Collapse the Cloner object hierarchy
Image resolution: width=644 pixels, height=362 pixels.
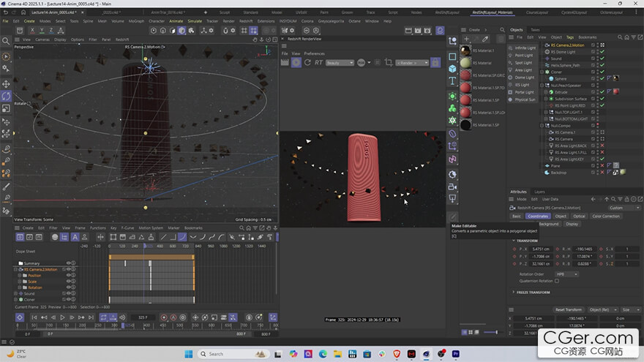coord(542,72)
